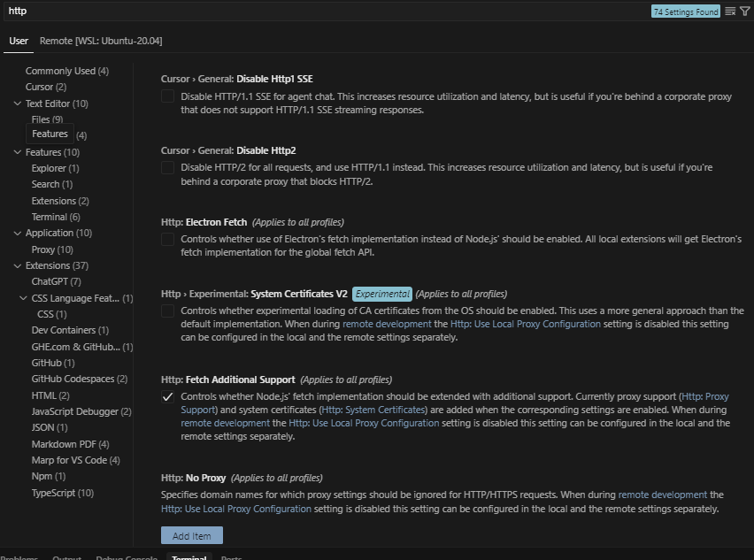Clear the settings search input icon
Viewport: 754px width, 560px height.
(x=730, y=11)
